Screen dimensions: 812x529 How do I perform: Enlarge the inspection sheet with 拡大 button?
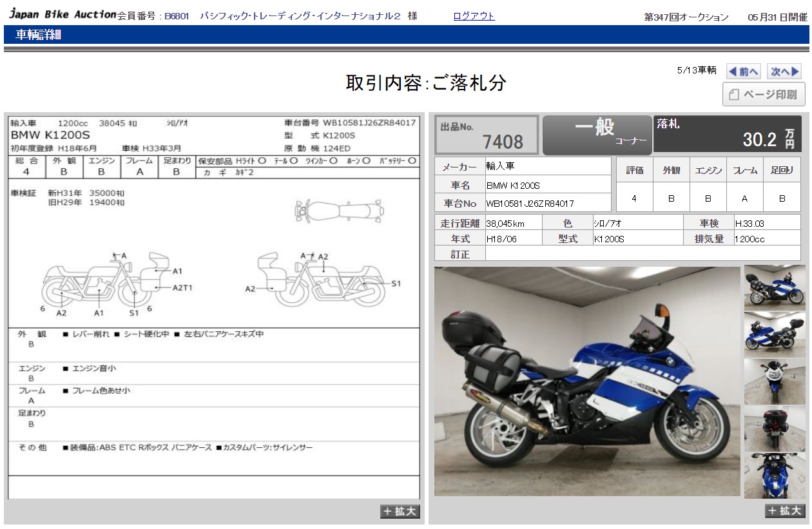pos(401,512)
